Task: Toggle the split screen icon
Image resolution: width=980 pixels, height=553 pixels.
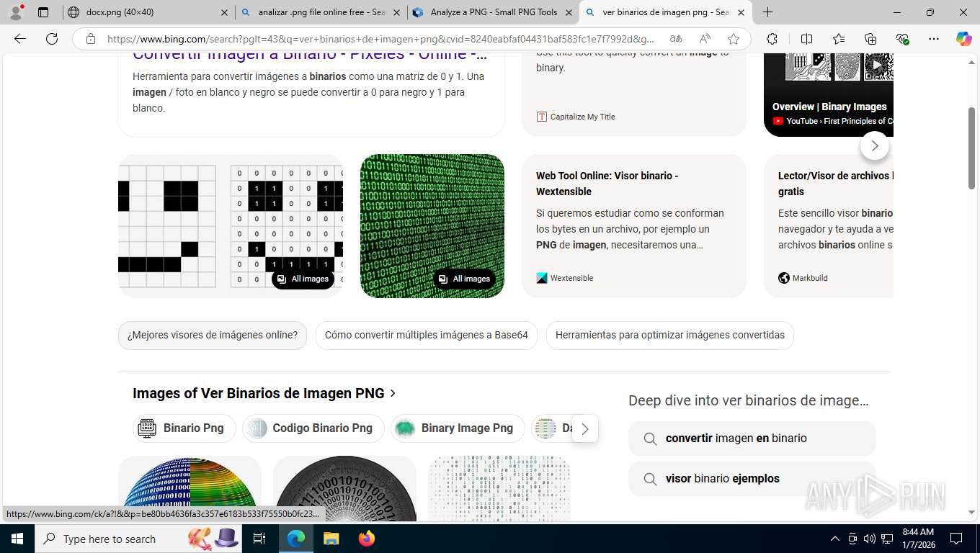Action: 807,39
